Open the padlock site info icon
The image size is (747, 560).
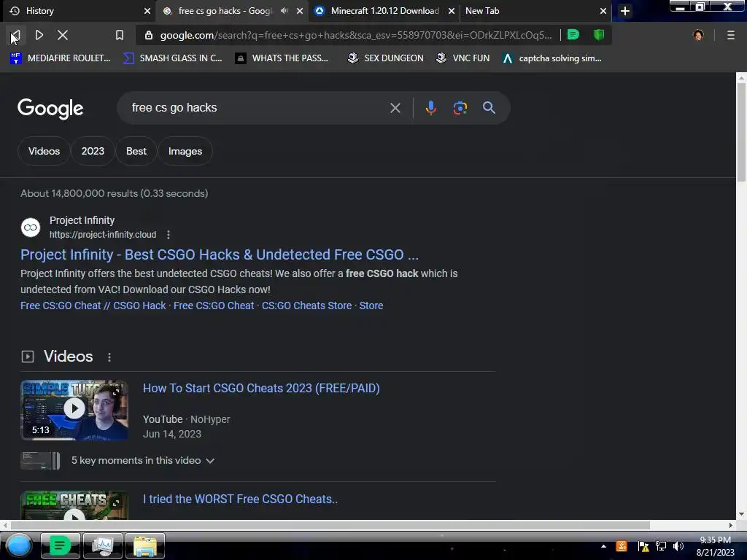point(149,35)
